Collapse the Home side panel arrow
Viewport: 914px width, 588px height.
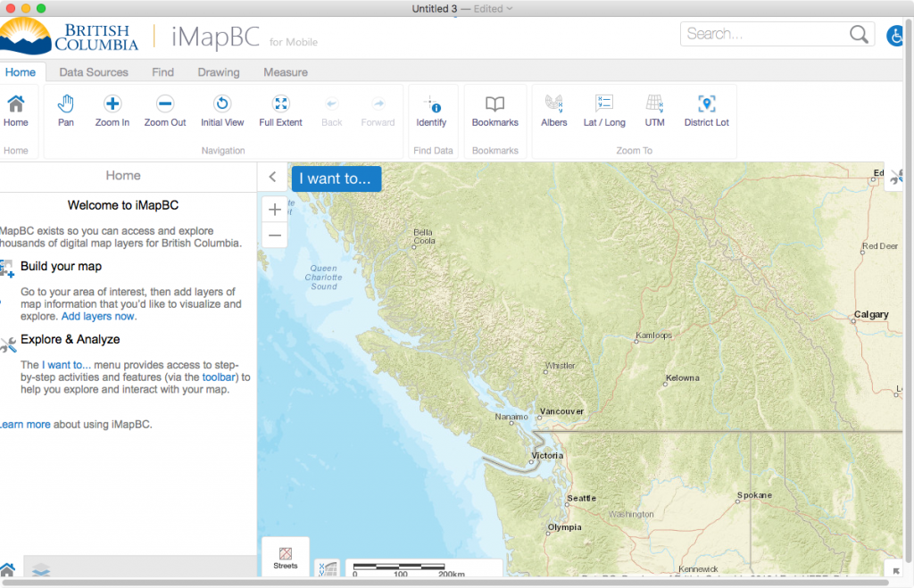click(272, 178)
